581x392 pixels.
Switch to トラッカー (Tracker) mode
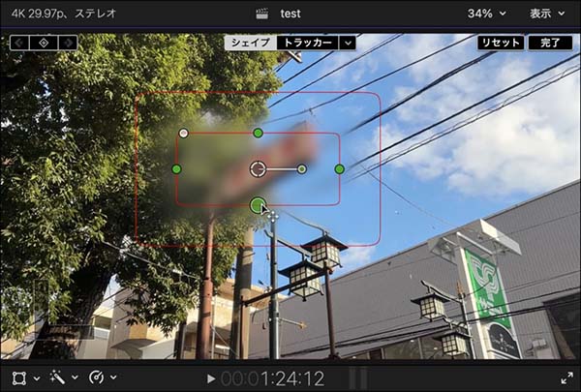306,43
